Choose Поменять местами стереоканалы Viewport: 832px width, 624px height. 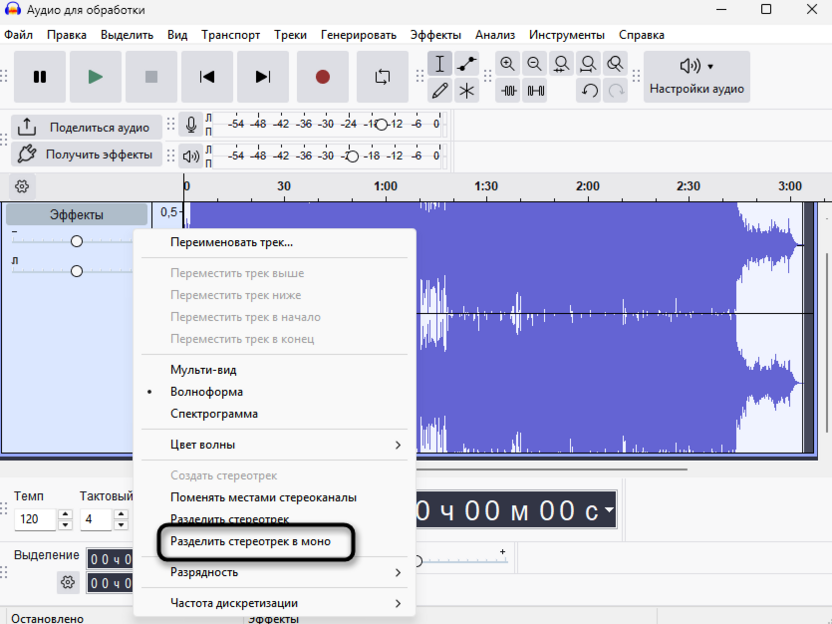tap(274, 497)
